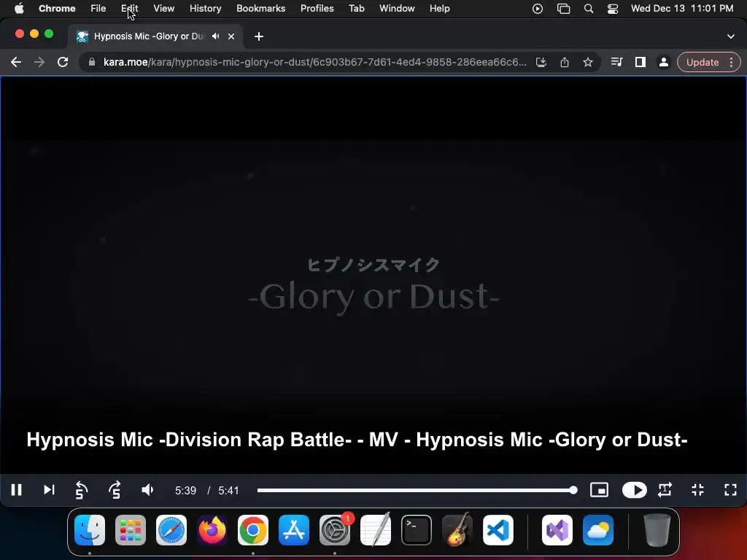Launch Firefox from the Dock
747x560 pixels.
212,530
